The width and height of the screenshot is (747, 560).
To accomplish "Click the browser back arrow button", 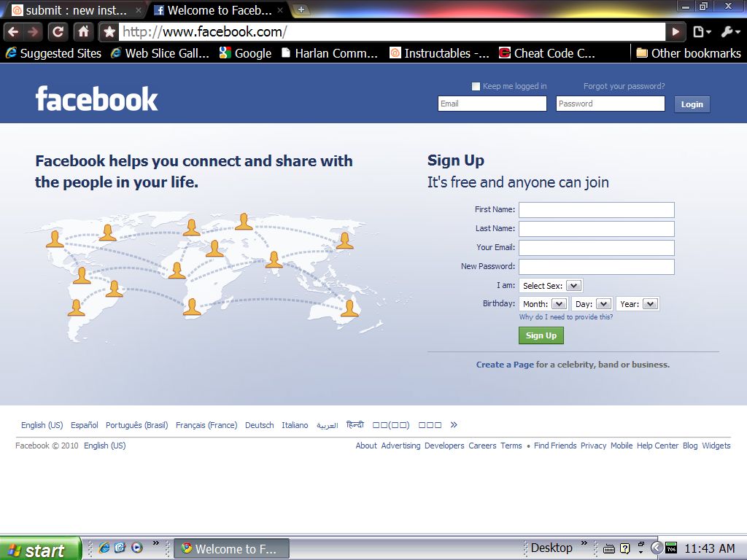I will click(13, 32).
